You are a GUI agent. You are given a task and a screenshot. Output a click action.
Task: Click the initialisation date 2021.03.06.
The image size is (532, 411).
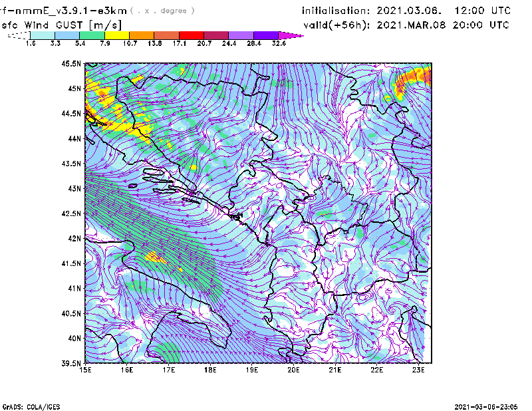tap(409, 11)
